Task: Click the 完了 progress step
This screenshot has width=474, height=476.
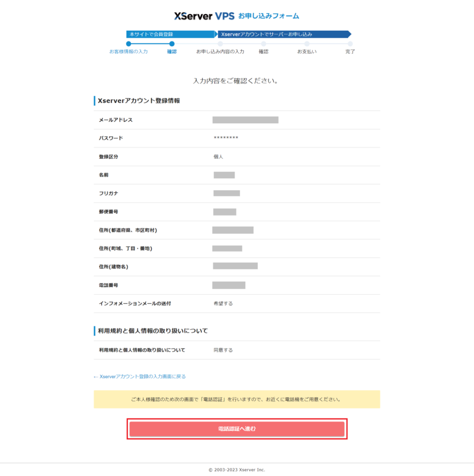Action: [350, 52]
